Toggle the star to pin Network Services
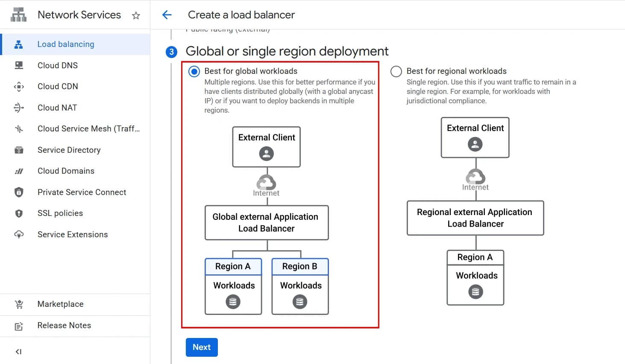Screen dimensions: 625x364 pyautogui.click(x=136, y=15)
